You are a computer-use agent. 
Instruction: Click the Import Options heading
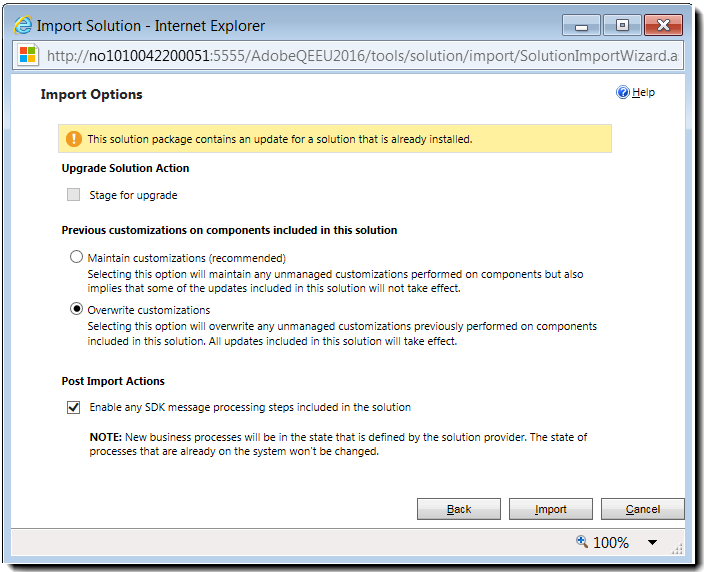(92, 94)
